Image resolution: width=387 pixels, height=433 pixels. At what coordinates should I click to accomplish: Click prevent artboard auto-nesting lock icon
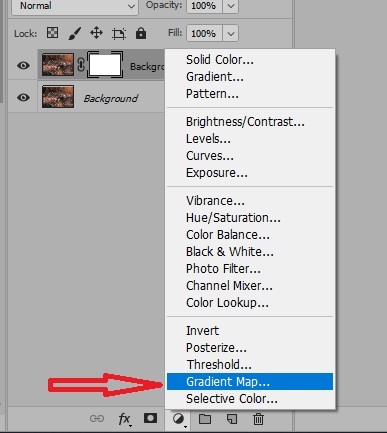[119, 33]
